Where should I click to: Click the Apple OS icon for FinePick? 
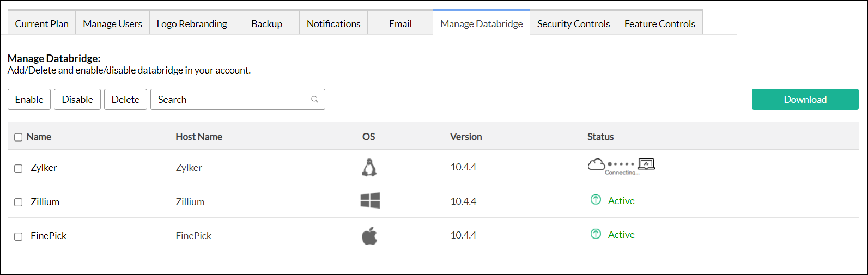(x=369, y=236)
